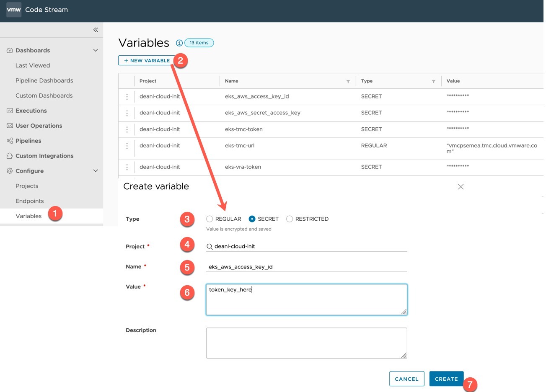Click the Project search field

click(307, 247)
